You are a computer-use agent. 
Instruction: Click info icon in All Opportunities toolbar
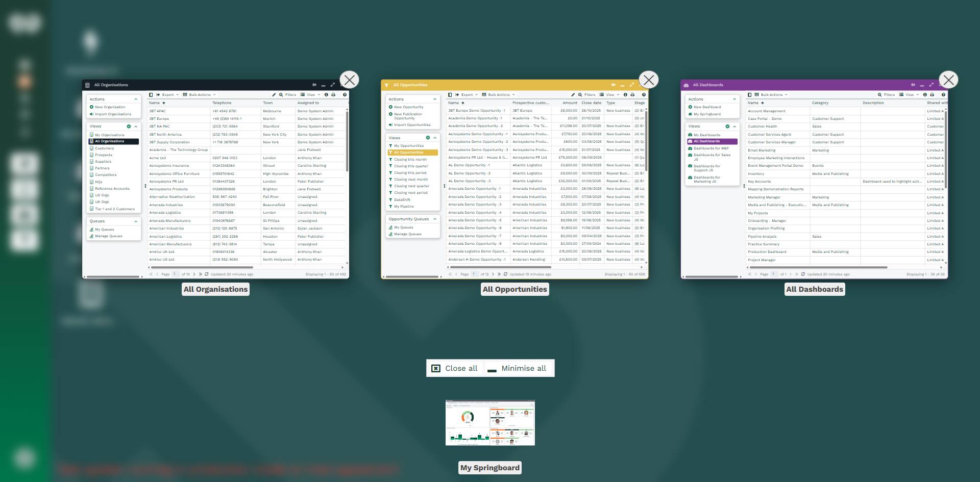(625, 95)
